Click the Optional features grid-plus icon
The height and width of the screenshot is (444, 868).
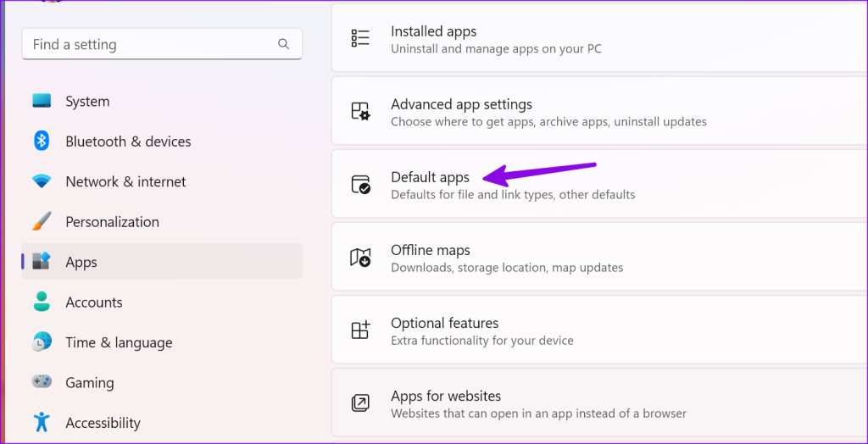tap(360, 330)
